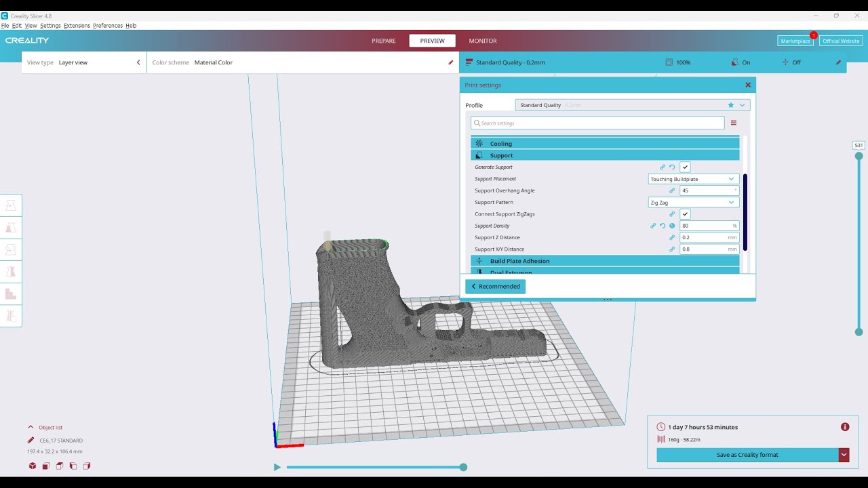This screenshot has height=488, width=868.
Task: Select the PREVIEW stage tab
Action: click(x=432, y=41)
